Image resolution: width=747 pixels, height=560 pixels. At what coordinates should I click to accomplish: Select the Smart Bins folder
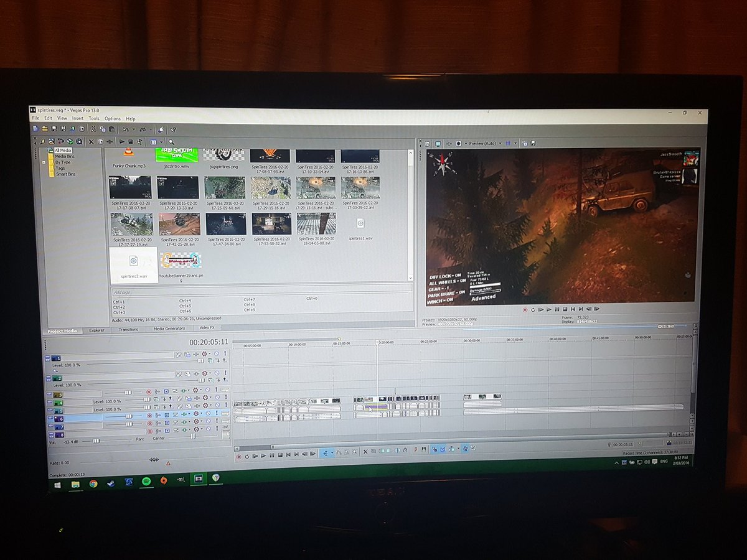64,174
